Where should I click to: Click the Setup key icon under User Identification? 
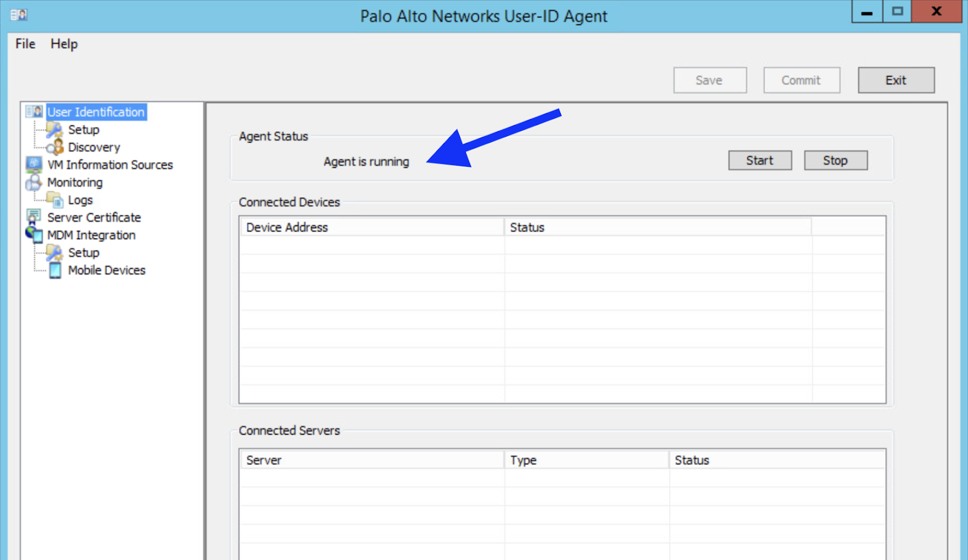click(54, 129)
